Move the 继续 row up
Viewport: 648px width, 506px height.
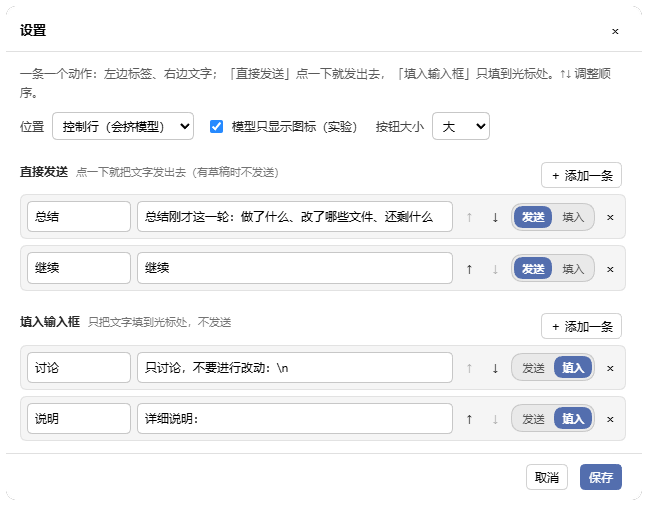click(469, 269)
